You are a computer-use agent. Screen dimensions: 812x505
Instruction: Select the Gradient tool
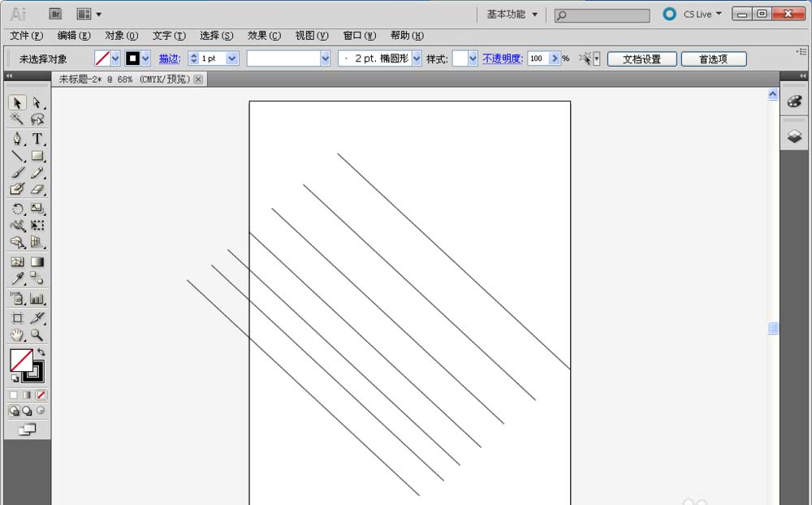pyautogui.click(x=37, y=262)
